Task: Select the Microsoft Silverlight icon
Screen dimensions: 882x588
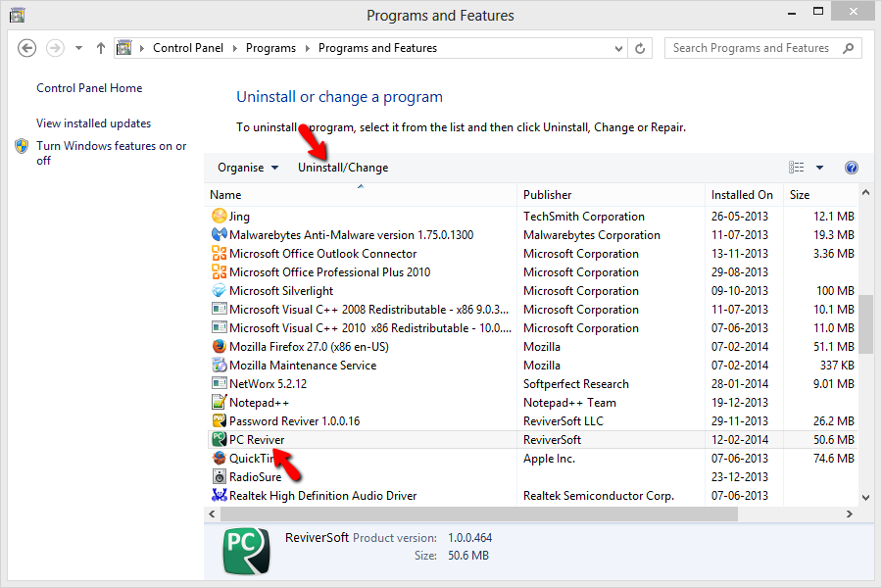Action: [220, 291]
